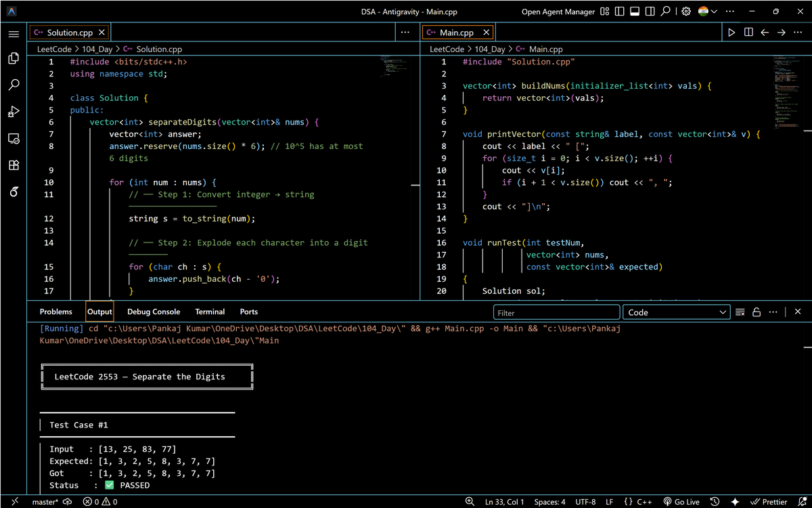Click the zoom magnifier in the status bar
The image size is (812, 508).
[470, 502]
